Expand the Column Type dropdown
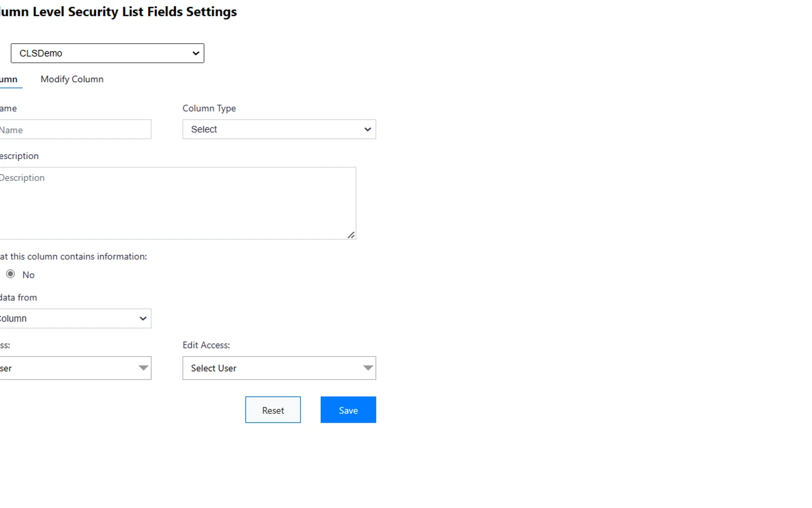 [x=279, y=130]
